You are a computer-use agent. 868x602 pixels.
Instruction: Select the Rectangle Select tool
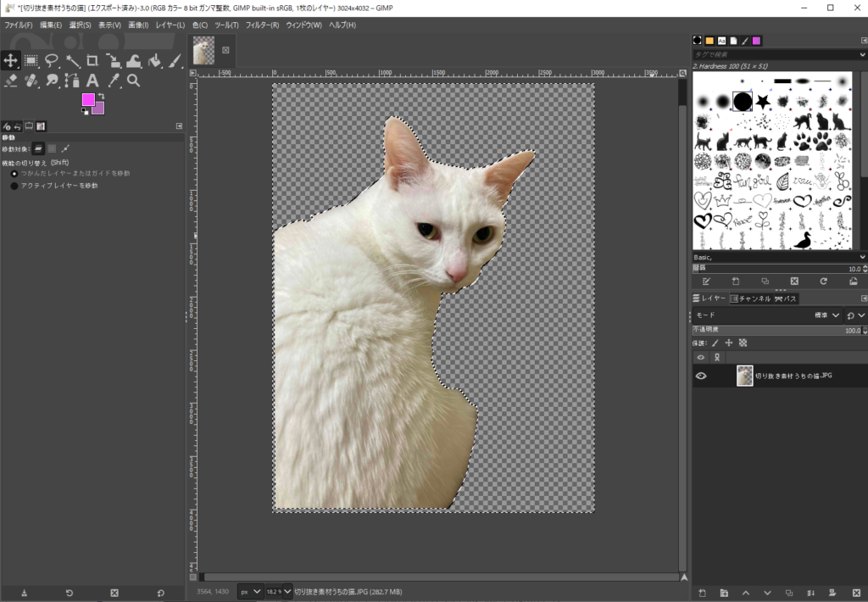pos(31,60)
